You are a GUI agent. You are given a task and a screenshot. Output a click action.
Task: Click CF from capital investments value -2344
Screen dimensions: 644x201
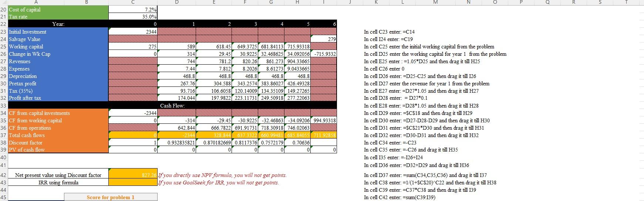(x=133, y=113)
